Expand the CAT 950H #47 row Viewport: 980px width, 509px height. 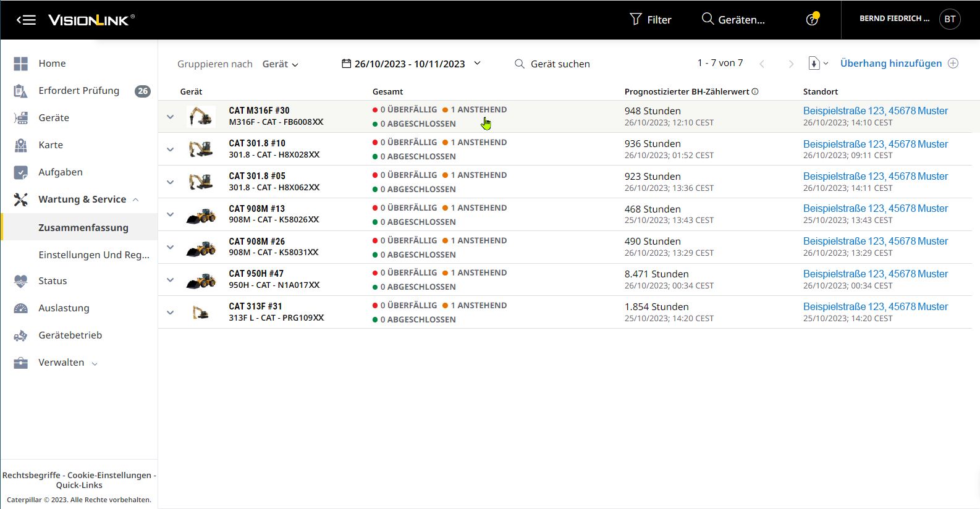[x=171, y=280]
